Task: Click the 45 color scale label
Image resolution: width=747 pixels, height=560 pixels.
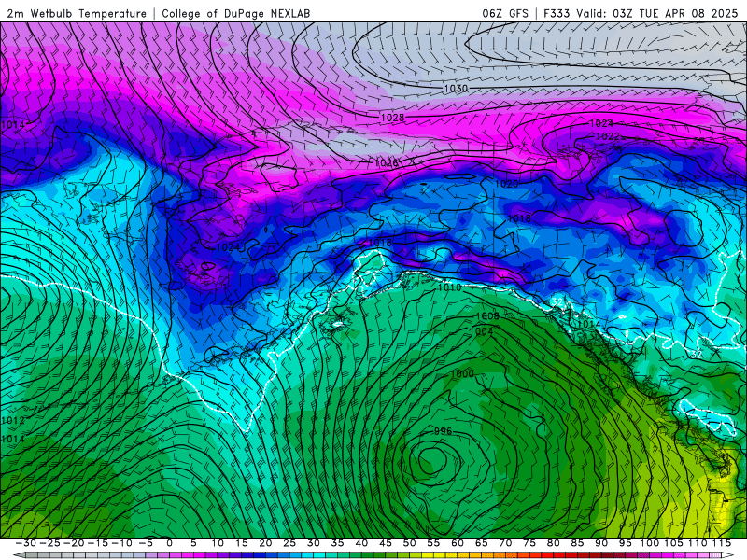Action: tap(385, 543)
